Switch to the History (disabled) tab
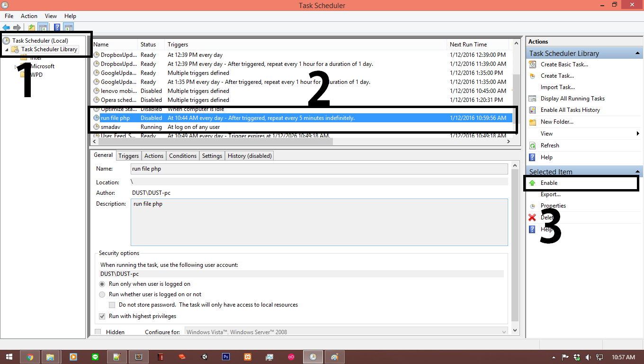Screen dimensions: 644x364 click(x=250, y=156)
